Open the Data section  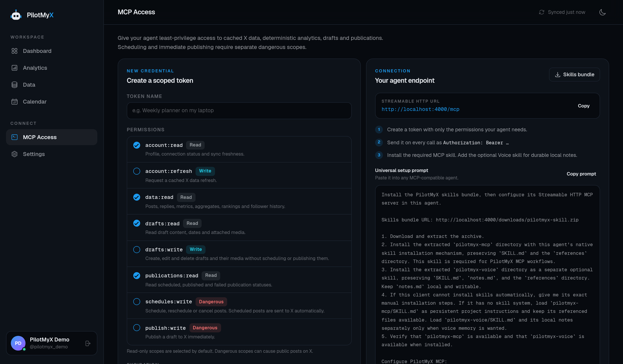52,85
